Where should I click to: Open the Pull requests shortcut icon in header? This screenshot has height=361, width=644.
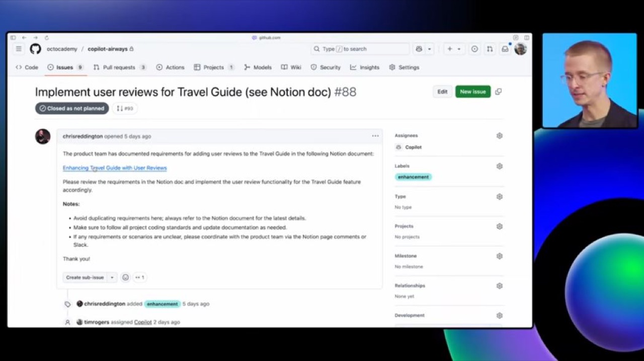[490, 49]
